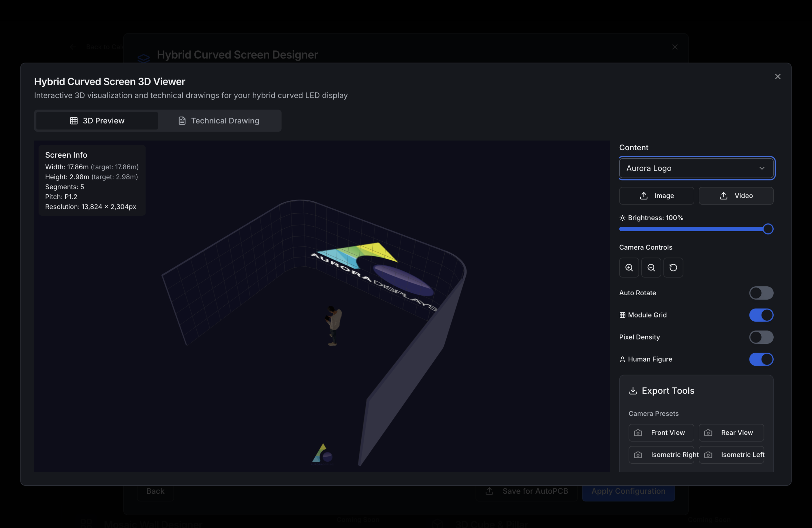This screenshot has width=812, height=528.
Task: Enable Auto Rotate
Action: [x=761, y=293]
